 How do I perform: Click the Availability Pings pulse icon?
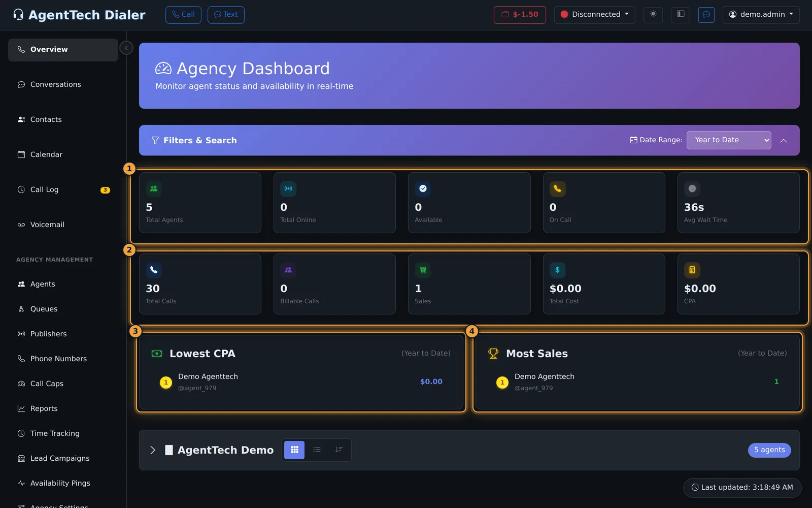pyautogui.click(x=21, y=483)
